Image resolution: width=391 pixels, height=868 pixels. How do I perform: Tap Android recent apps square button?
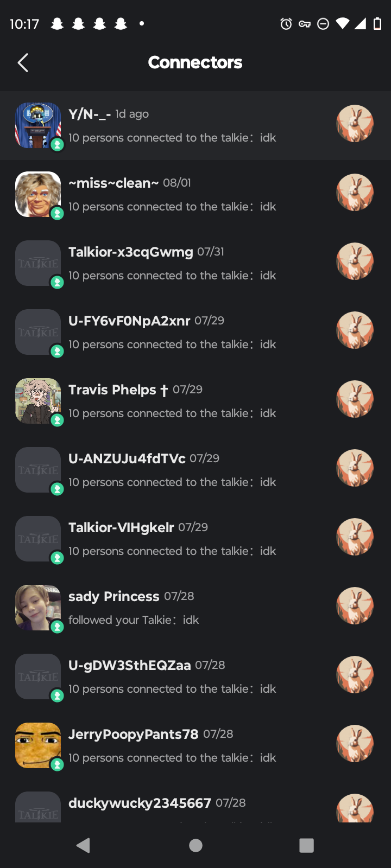(x=307, y=845)
